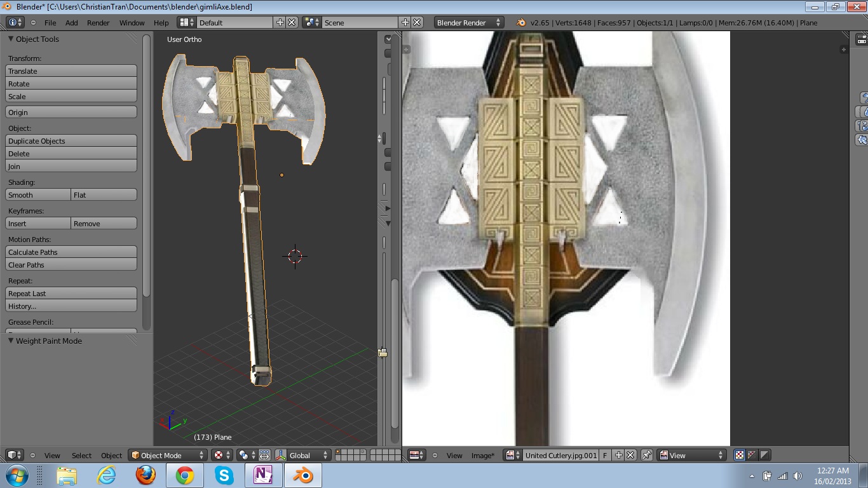Select the first scene layer button
This screenshot has height=488, width=868.
tap(338, 452)
